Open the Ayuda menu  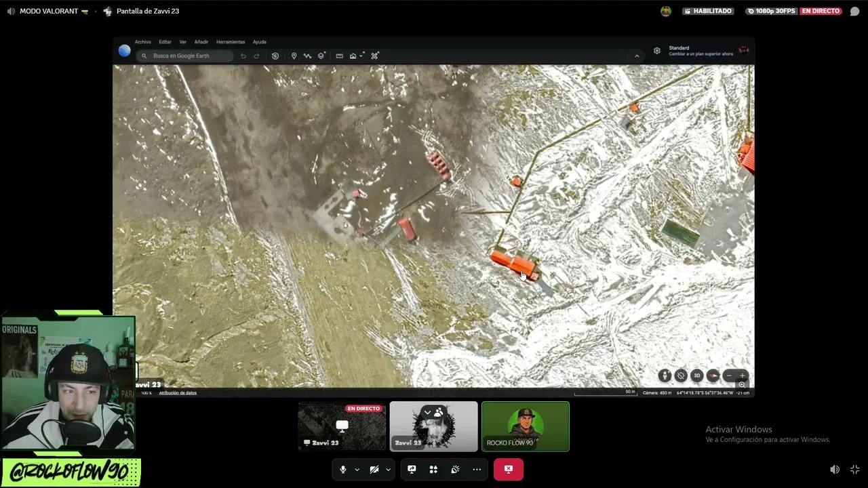point(259,42)
